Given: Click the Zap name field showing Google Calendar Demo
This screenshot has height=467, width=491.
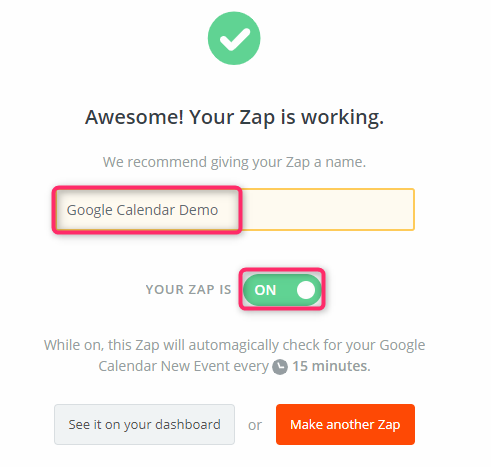Looking at the screenshot, I should (235, 210).
